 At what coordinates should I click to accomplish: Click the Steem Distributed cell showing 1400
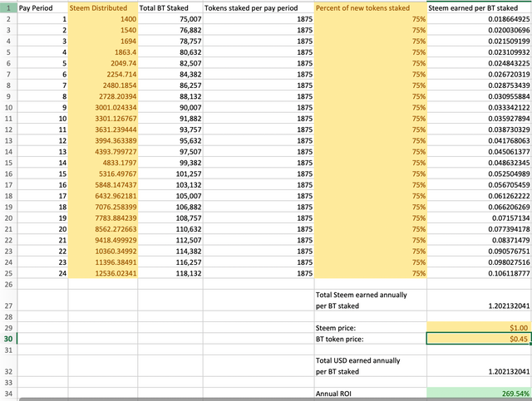click(103, 19)
